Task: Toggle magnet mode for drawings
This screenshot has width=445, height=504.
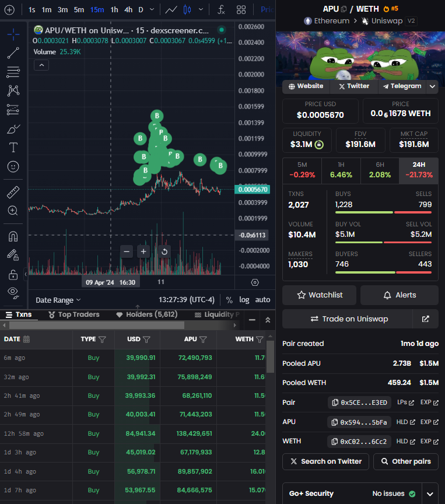Action: pos(13,236)
